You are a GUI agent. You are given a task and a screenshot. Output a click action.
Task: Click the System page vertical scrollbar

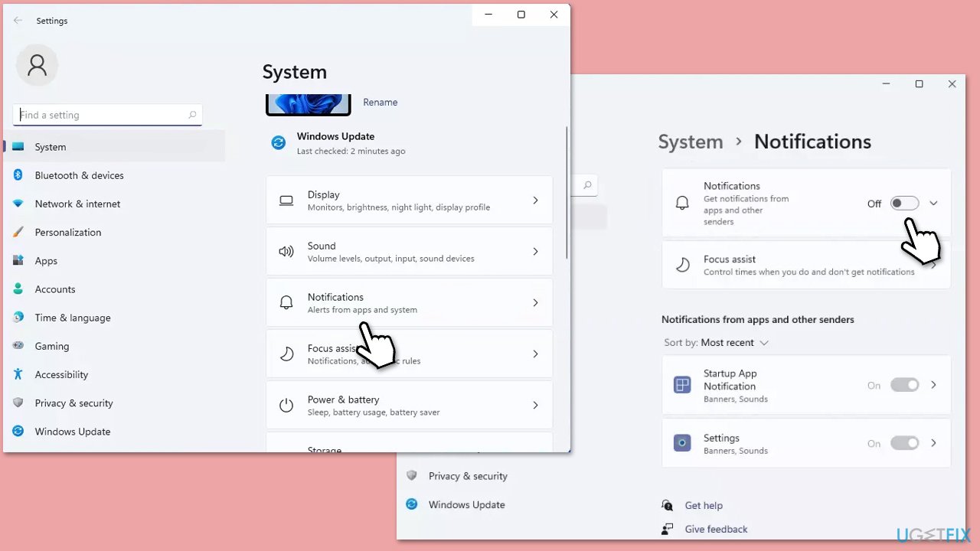point(567,191)
